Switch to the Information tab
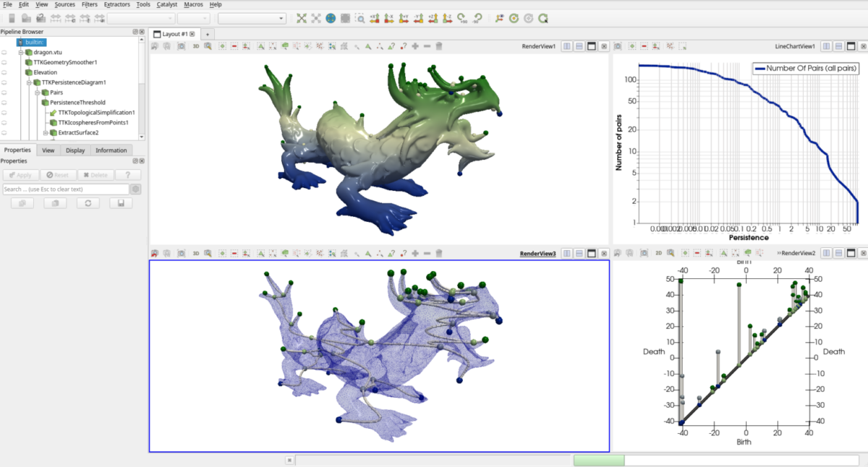Screen dimensions: 868x467 click(111, 150)
